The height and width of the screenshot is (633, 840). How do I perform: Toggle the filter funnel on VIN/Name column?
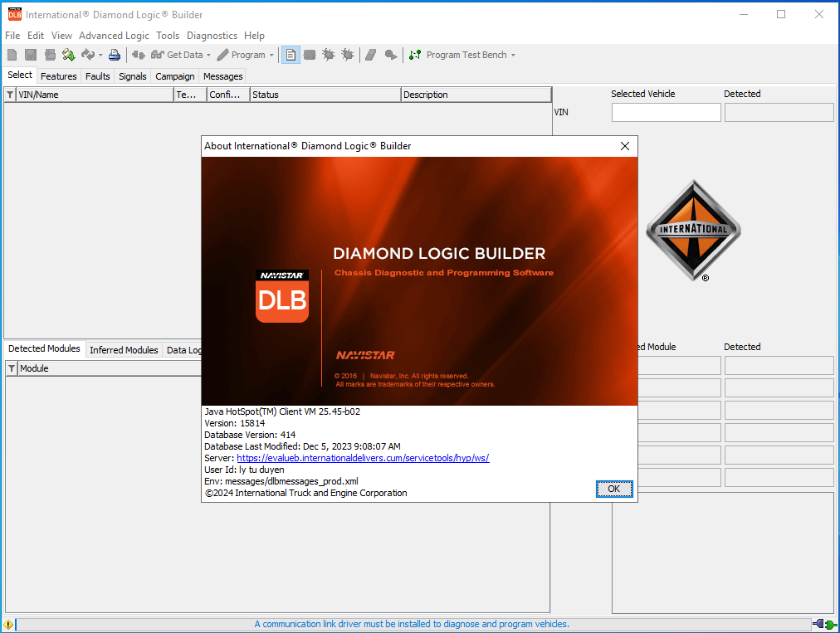tap(8, 94)
